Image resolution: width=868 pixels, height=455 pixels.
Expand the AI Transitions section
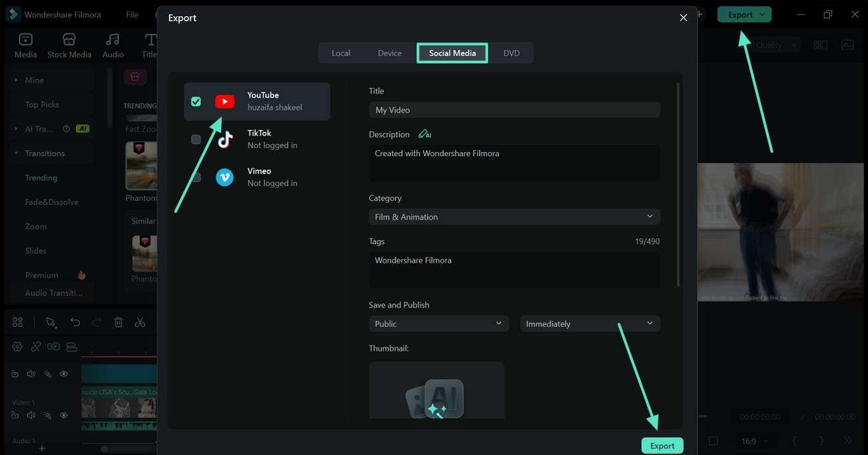click(x=16, y=129)
